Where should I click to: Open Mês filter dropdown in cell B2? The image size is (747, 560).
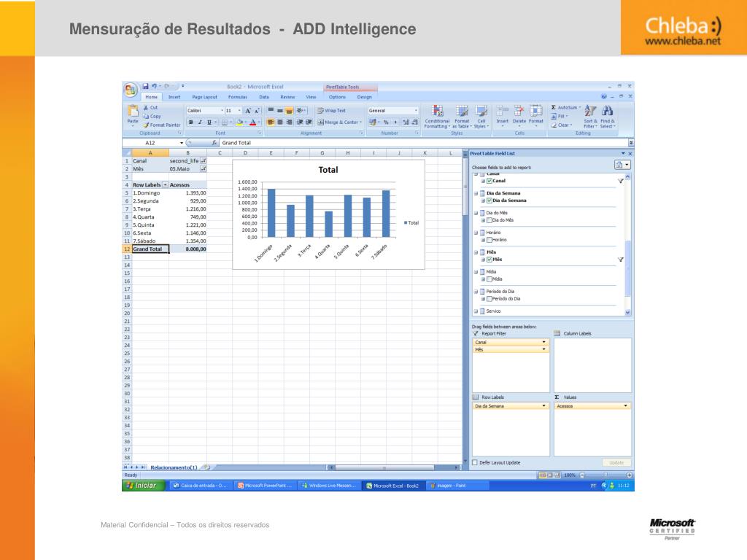point(204,169)
